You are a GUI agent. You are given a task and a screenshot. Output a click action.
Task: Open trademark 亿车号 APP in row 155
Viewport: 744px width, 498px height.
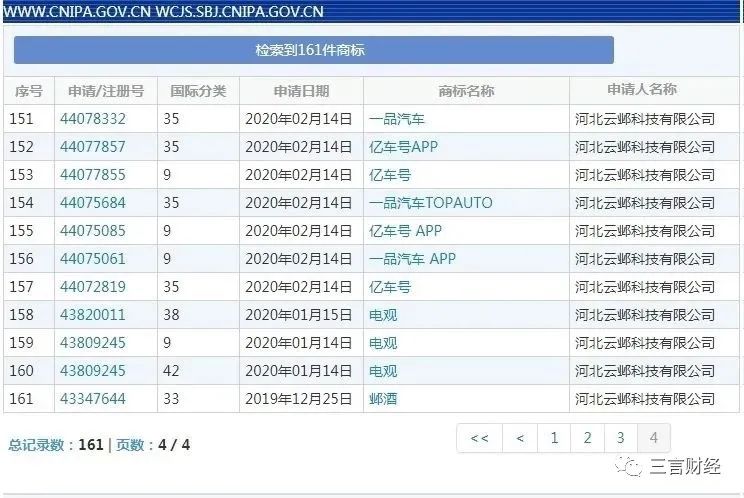(405, 231)
